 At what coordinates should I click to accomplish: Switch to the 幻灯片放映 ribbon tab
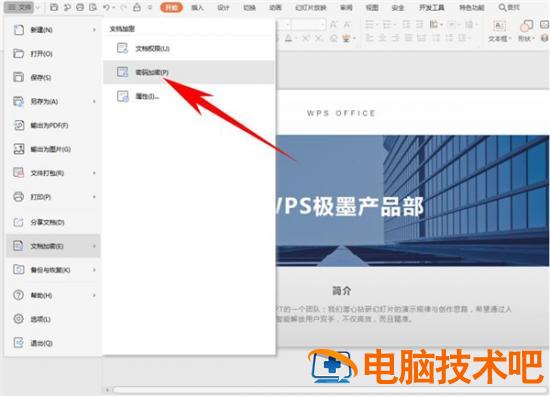[x=310, y=7]
